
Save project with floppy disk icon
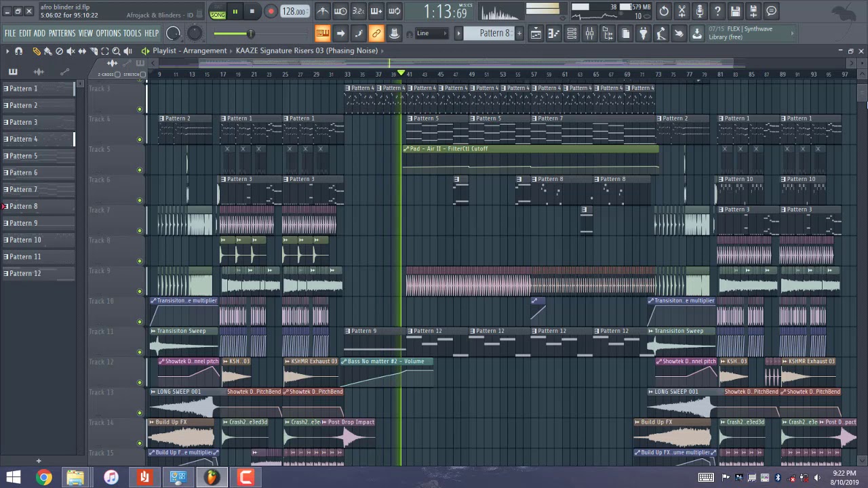735,11
